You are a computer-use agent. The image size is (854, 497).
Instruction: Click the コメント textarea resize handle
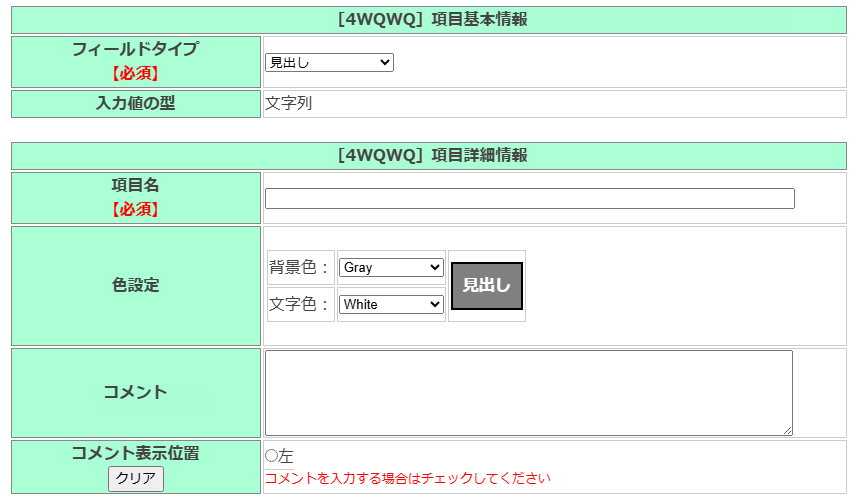click(787, 430)
